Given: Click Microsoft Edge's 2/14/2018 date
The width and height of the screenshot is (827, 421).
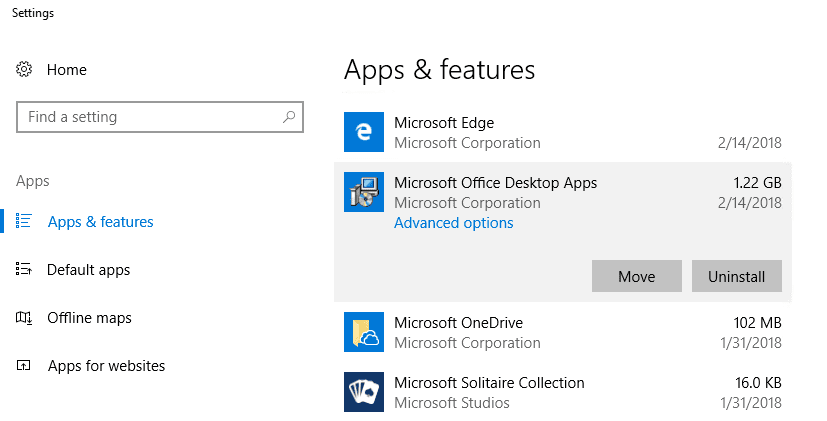Looking at the screenshot, I should pos(749,142).
